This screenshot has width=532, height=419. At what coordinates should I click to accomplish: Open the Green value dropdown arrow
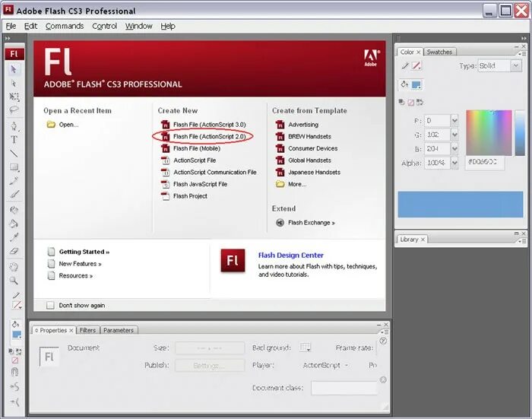click(x=454, y=135)
